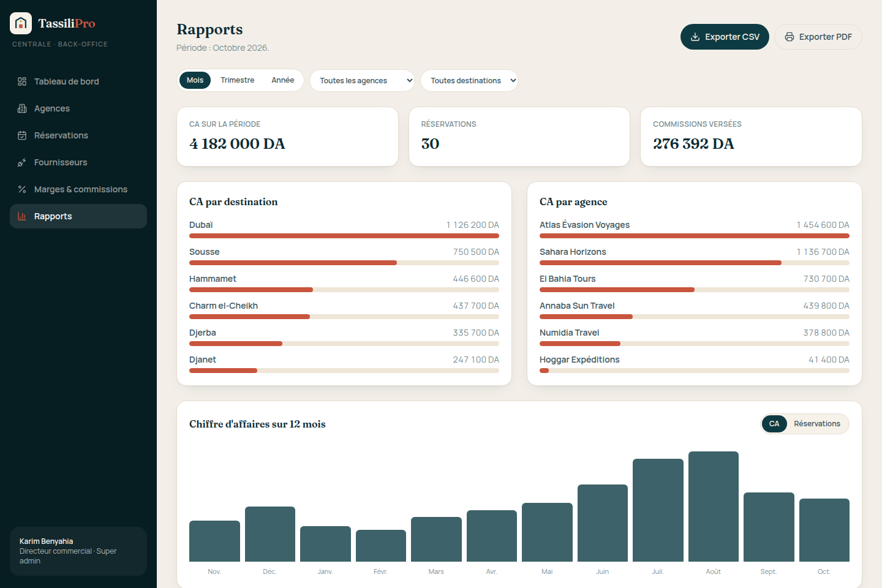The image size is (882, 588).
Task: Select the Mois period toggle
Action: coord(195,80)
